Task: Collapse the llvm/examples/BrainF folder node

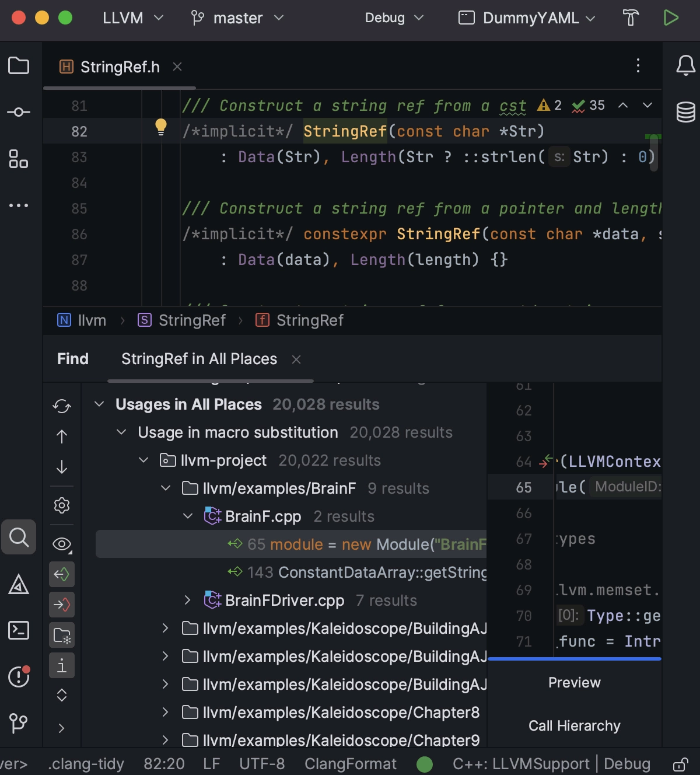Action: pos(166,488)
